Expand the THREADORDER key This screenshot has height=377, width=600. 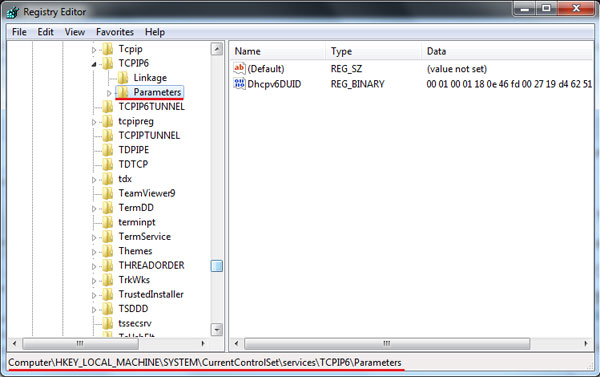point(94,266)
